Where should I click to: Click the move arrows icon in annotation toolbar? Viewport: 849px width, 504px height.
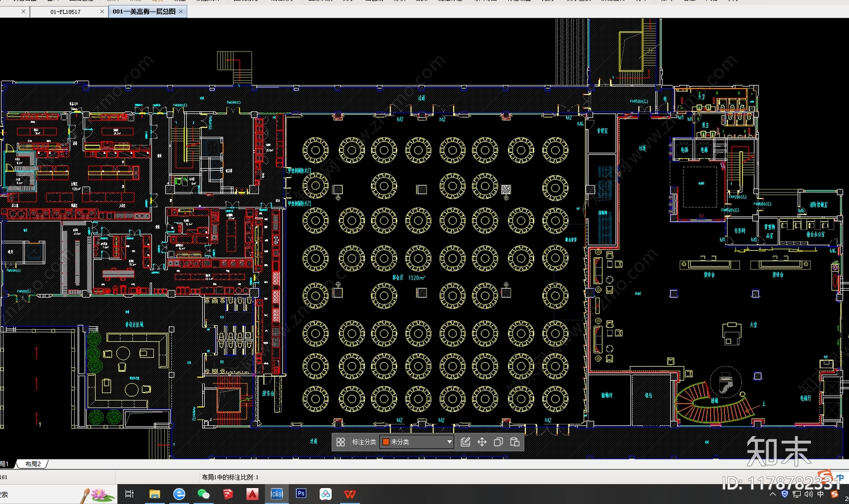(x=482, y=442)
